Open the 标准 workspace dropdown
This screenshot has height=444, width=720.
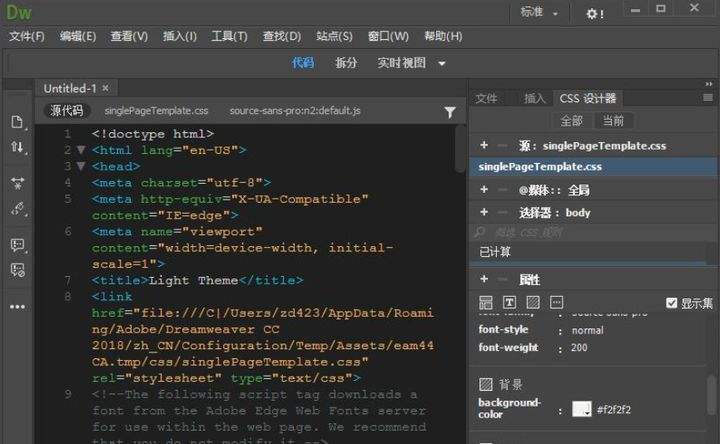pyautogui.click(x=539, y=12)
